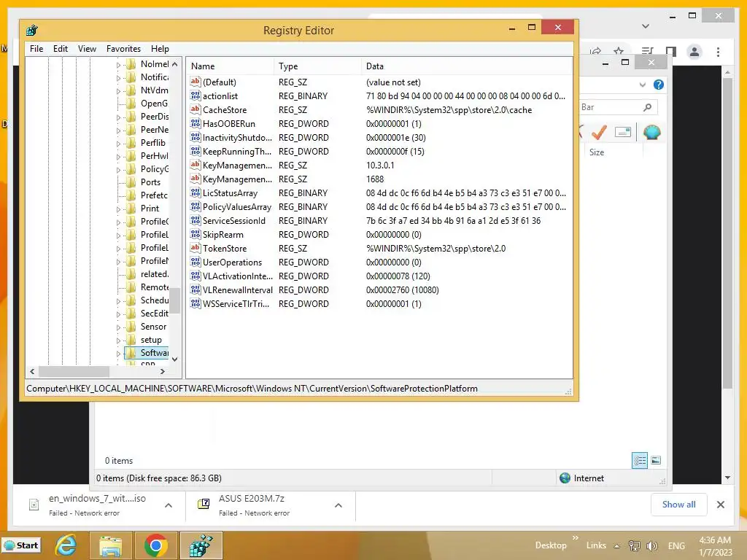This screenshot has width=747, height=560.
Task: Open File Explorer from the taskbar
Action: 111,545
